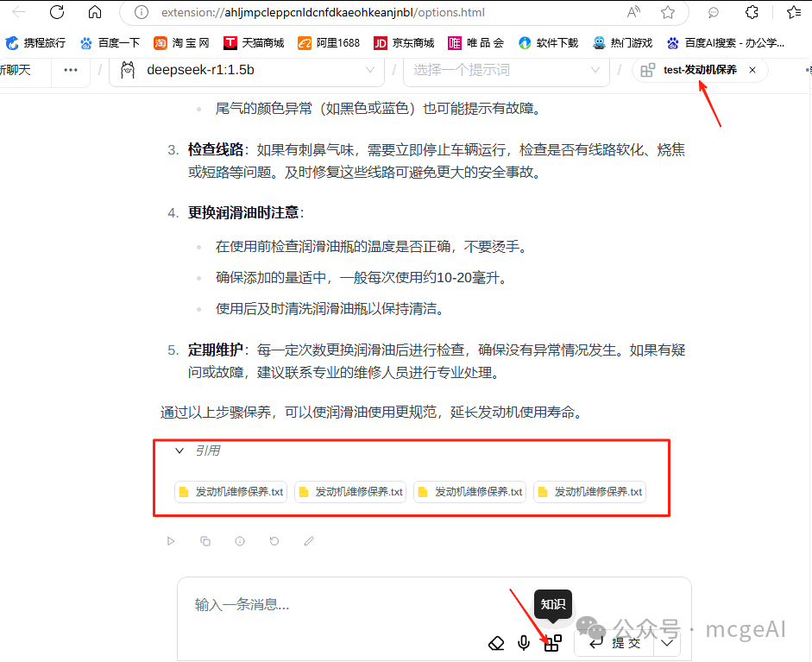Play the response with the play icon

click(171, 541)
